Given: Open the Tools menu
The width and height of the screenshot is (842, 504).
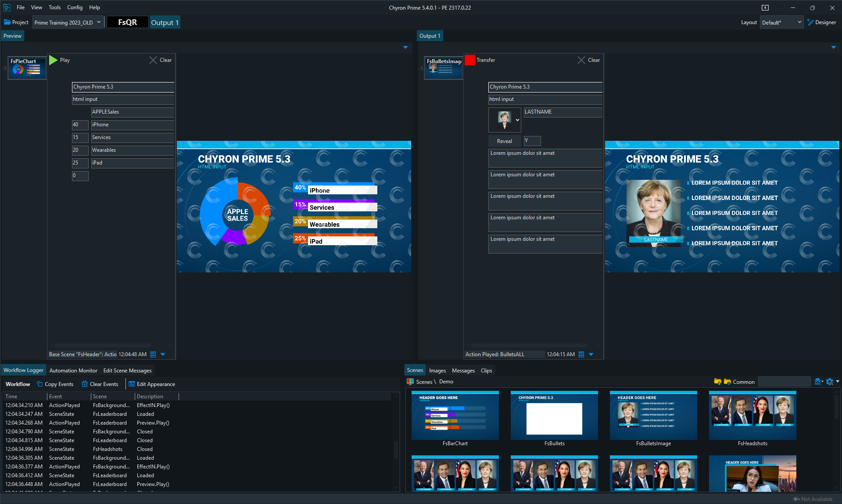Looking at the screenshot, I should tap(54, 7).
